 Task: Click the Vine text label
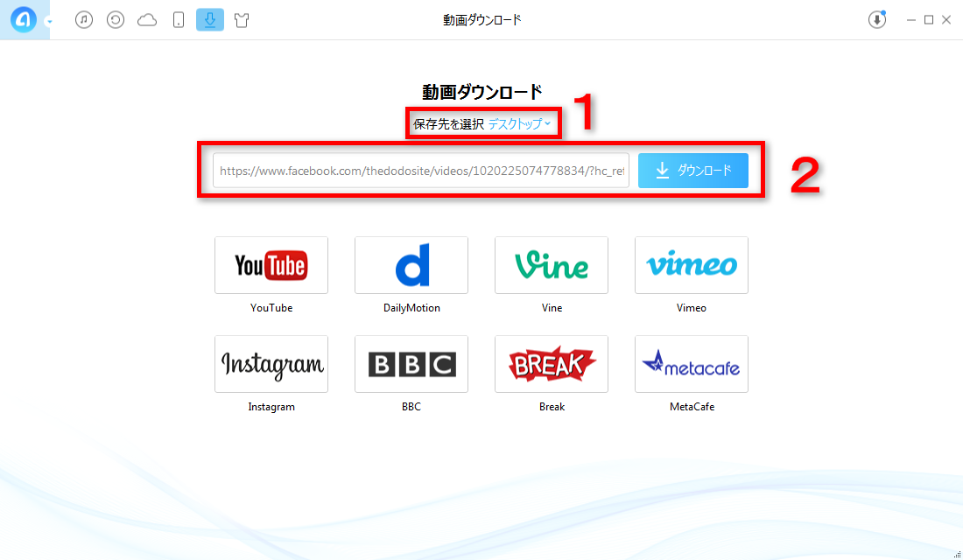coord(552,308)
